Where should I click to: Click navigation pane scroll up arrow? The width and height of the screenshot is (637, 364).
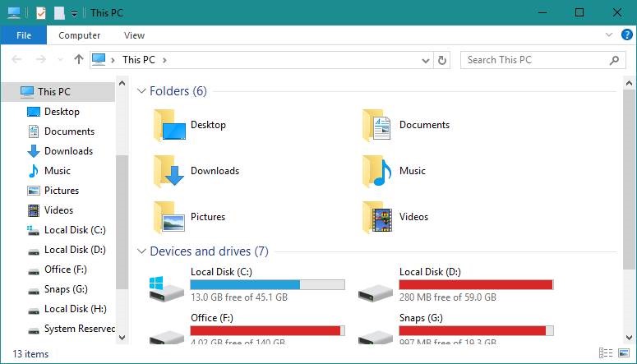coord(122,83)
